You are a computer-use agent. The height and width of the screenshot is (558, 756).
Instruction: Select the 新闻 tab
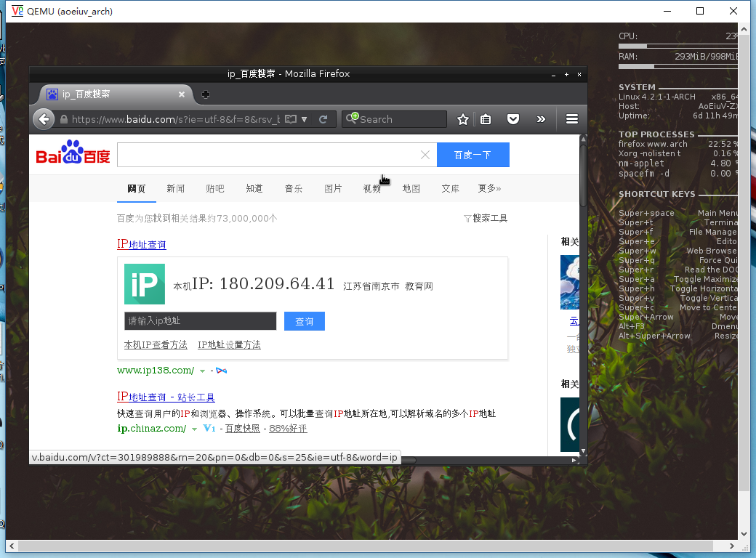pyautogui.click(x=175, y=188)
